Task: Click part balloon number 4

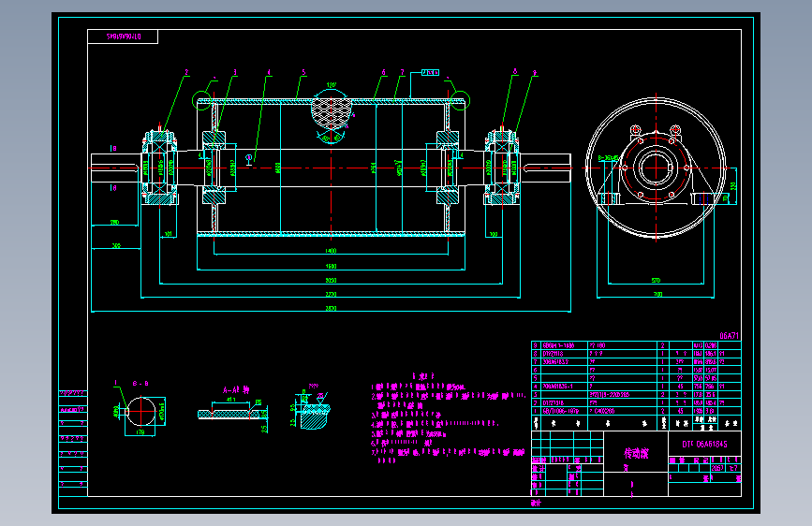Action: 269,72
